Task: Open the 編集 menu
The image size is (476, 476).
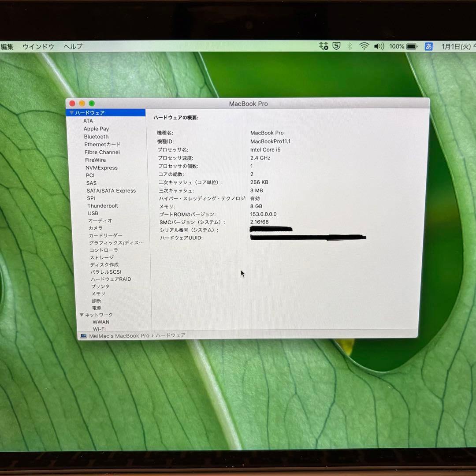Action: pos(7,46)
